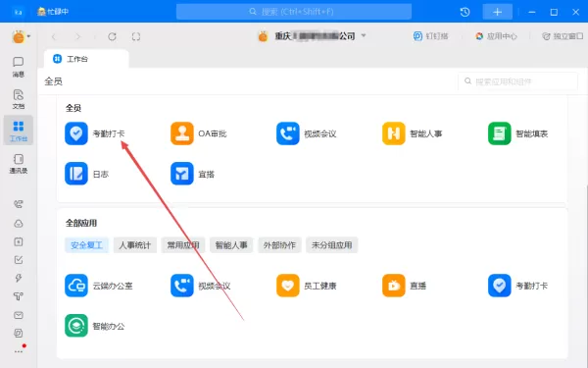Viewport: 588px width, 368px height.
Task: Open the 日志 app
Action: (86, 174)
